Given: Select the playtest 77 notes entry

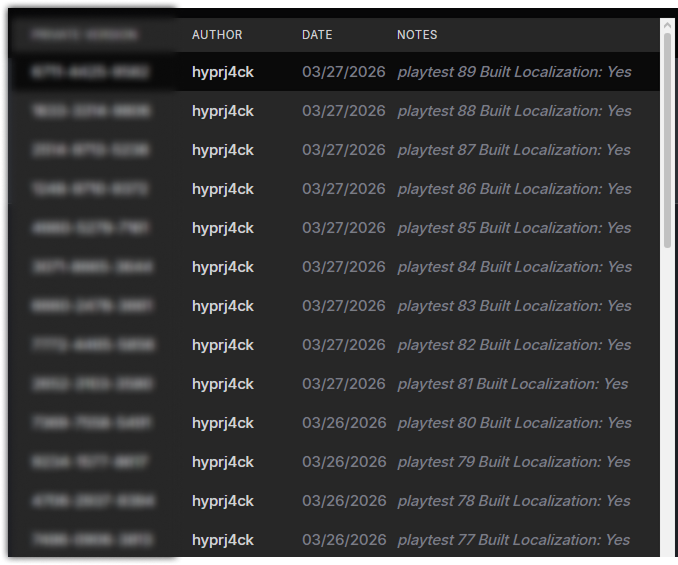Looking at the screenshot, I should pyautogui.click(x=514, y=540).
